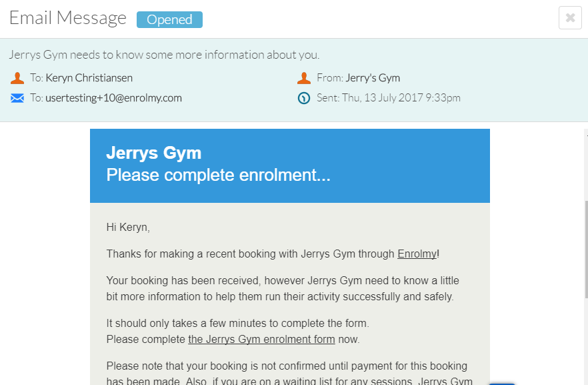588x385 pixels.
Task: Click the booking received paragraph
Action: 283,288
